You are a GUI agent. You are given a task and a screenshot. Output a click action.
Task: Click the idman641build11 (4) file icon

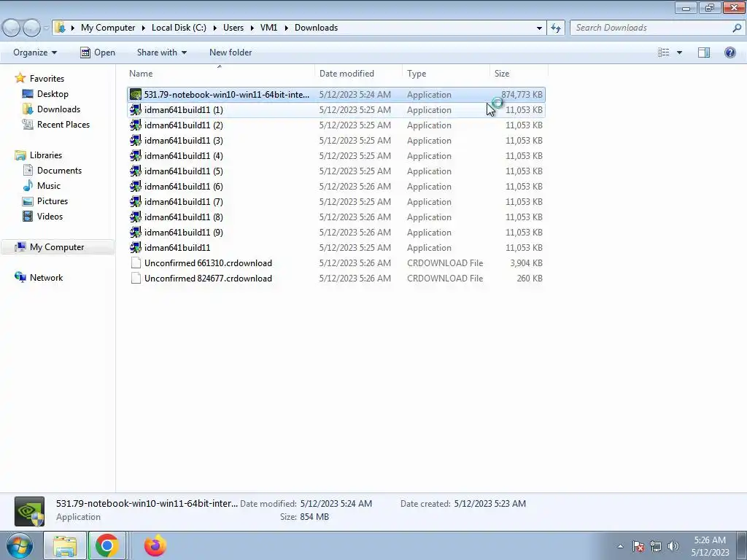[x=136, y=156]
